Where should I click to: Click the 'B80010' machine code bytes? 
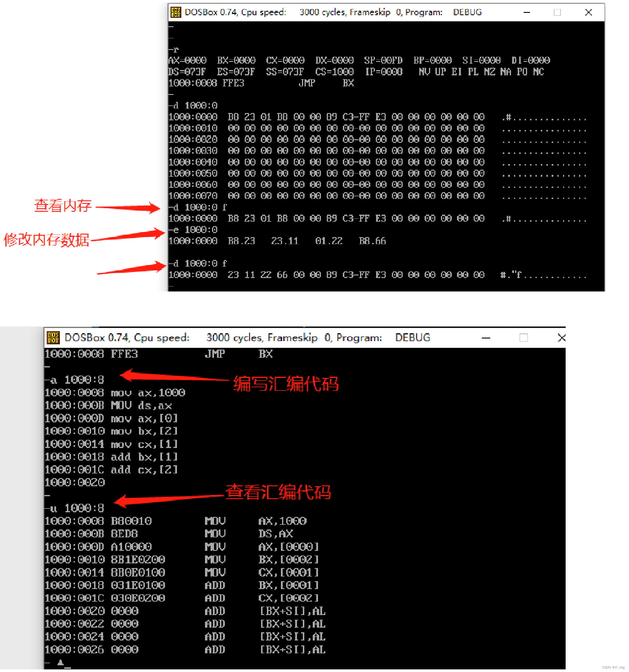point(131,521)
